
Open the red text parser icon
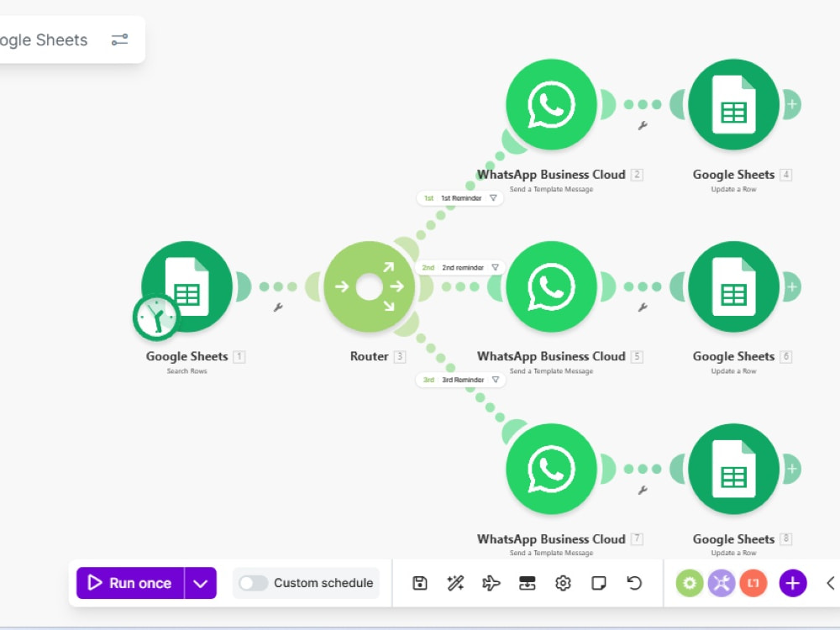753,583
